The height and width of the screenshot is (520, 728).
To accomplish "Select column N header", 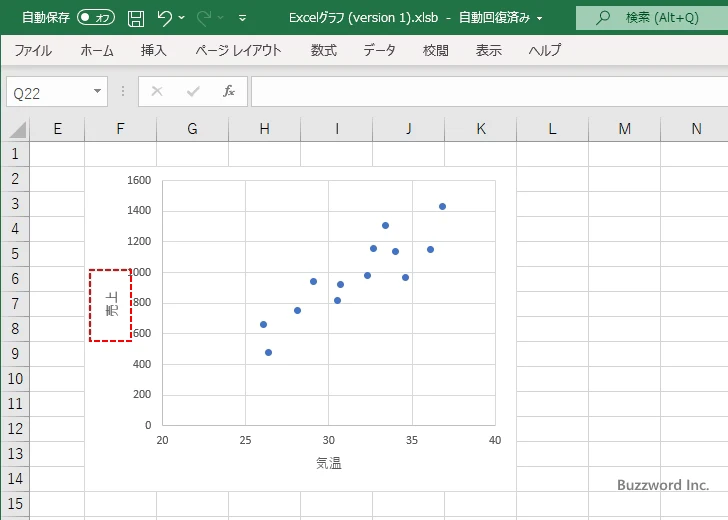I will (695, 129).
